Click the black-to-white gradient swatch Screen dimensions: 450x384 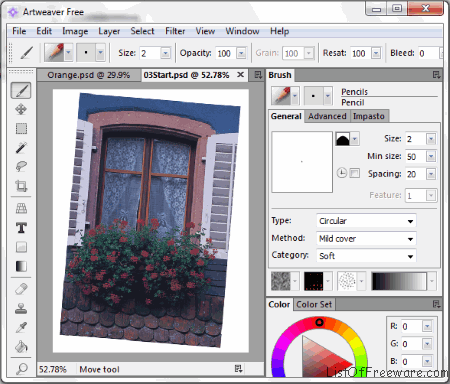pos(399,281)
